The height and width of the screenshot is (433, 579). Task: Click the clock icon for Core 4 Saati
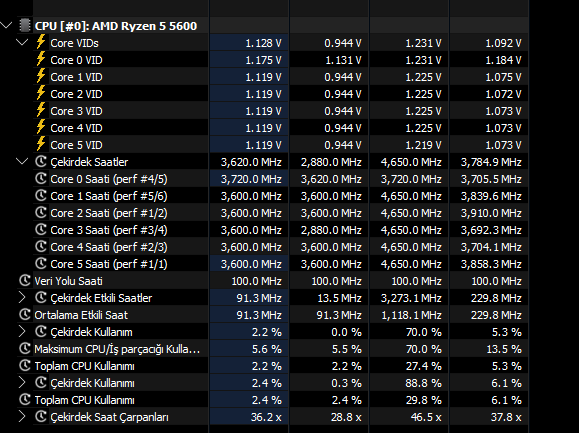coord(41,246)
